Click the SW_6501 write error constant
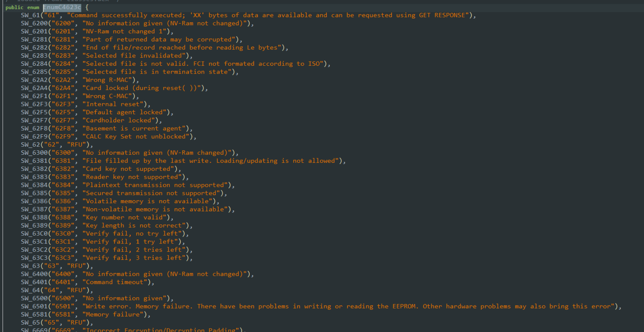 [34, 306]
